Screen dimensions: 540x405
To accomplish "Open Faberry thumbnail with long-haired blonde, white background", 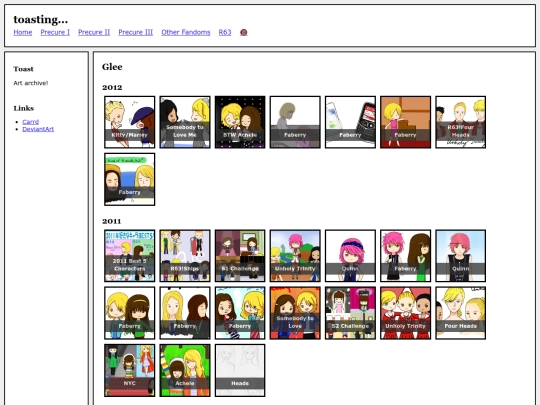I will point(185,313).
